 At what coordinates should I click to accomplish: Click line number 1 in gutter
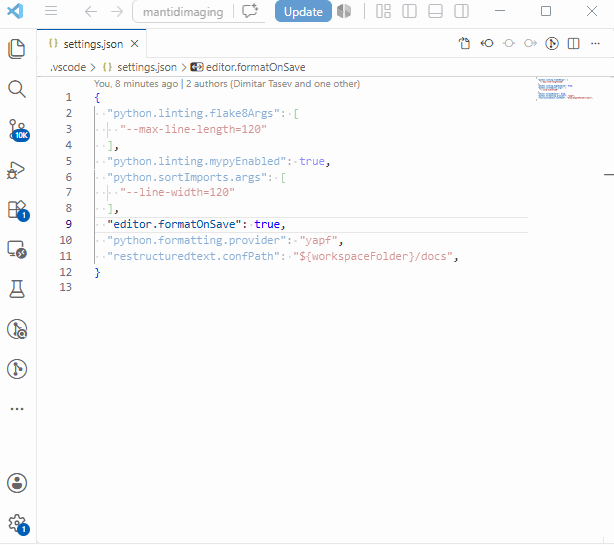point(69,97)
